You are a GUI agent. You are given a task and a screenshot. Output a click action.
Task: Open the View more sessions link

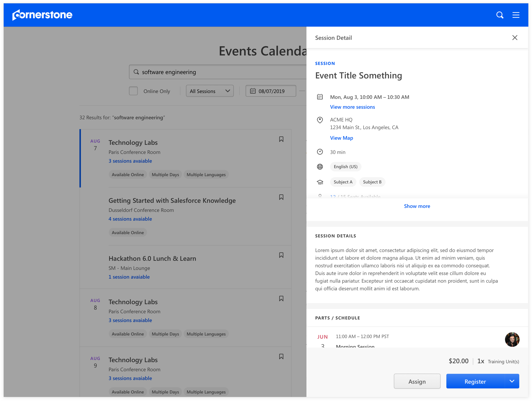(352, 107)
